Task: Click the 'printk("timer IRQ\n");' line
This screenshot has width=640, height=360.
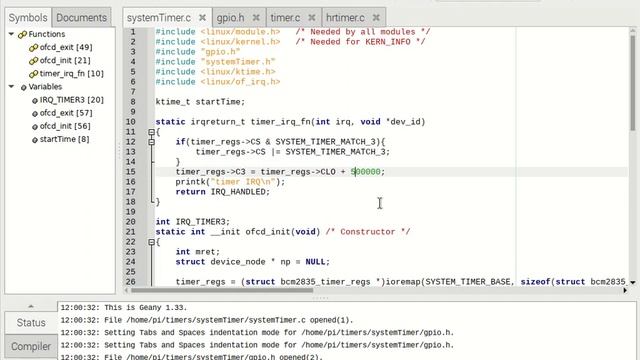Action: pos(230,182)
